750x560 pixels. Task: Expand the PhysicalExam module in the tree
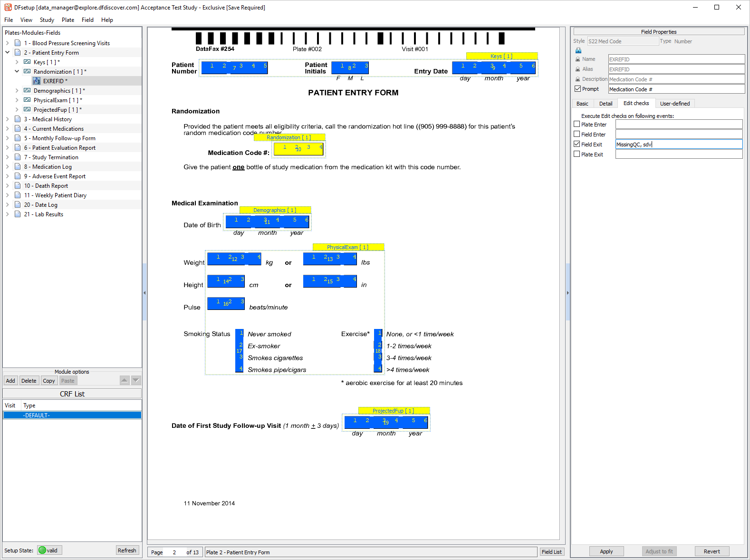[17, 100]
